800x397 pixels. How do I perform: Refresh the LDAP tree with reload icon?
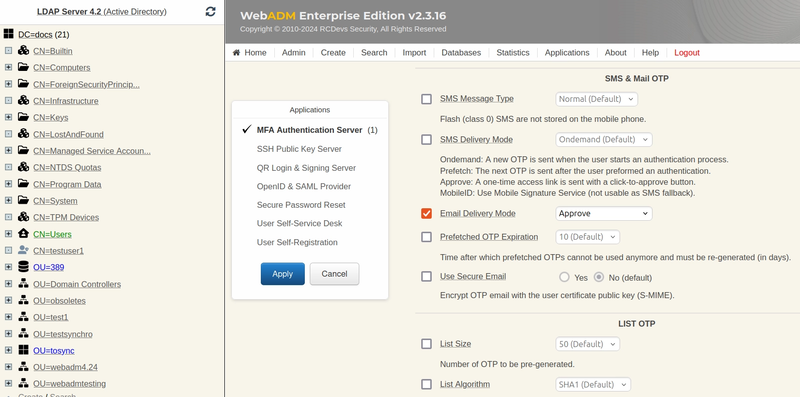[x=210, y=11]
